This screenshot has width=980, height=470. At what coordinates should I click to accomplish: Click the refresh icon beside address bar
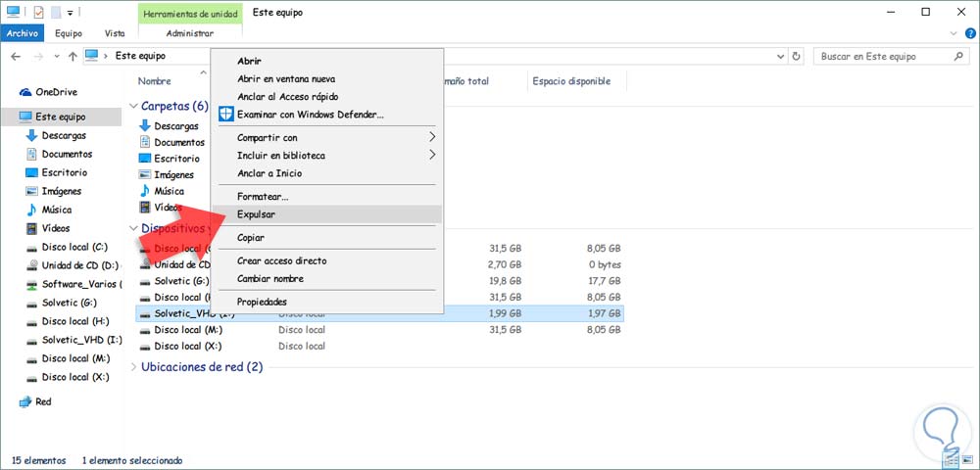tap(797, 57)
